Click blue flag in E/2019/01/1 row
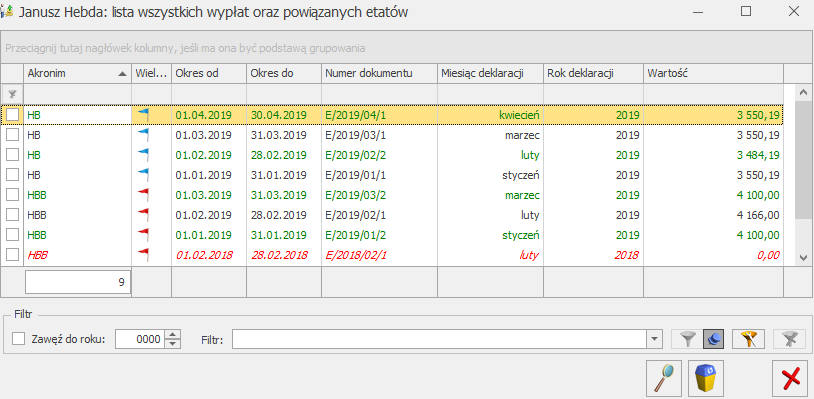814x399 pixels. pyautogui.click(x=143, y=175)
